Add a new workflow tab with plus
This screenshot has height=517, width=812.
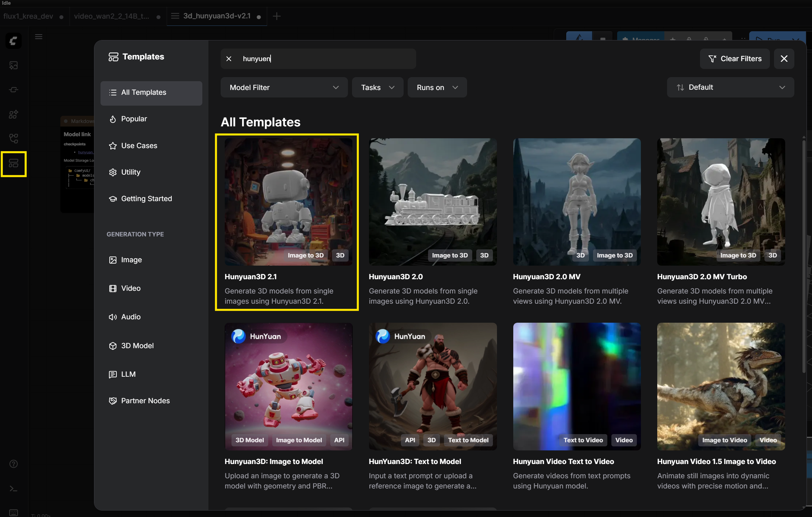coord(277,16)
